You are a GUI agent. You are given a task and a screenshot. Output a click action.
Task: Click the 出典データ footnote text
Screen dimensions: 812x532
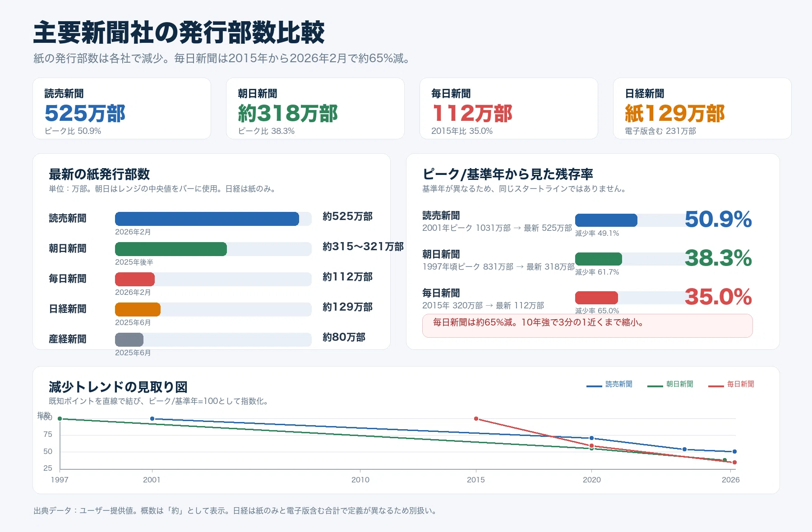pyautogui.click(x=235, y=511)
